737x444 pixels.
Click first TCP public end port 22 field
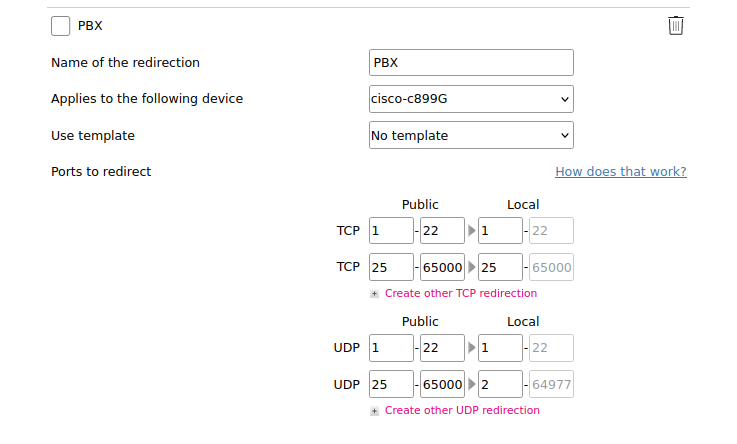click(442, 231)
